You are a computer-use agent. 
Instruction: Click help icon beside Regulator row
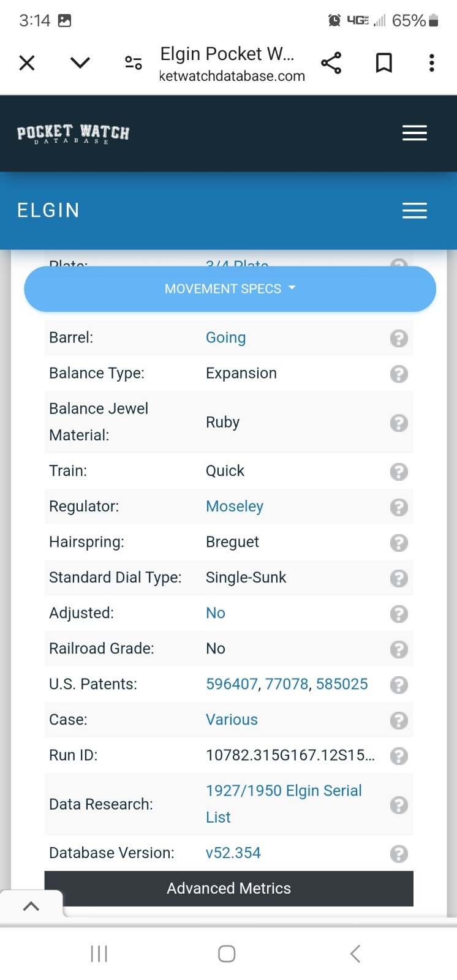(399, 507)
